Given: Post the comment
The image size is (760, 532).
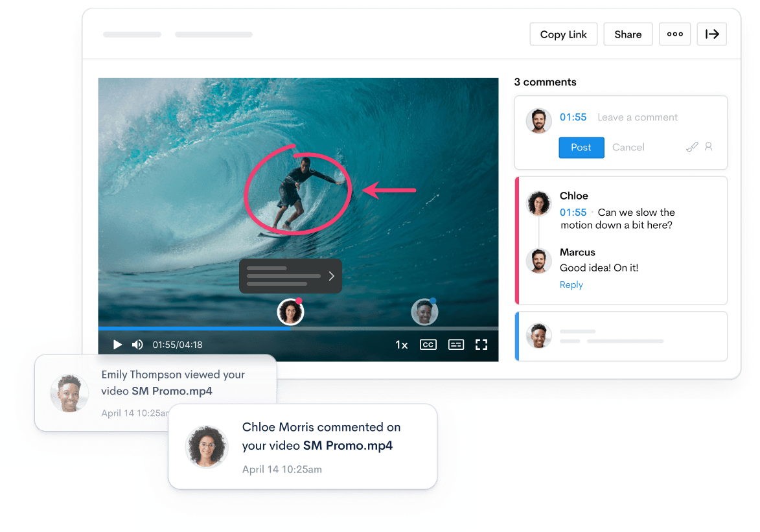Looking at the screenshot, I should (x=581, y=148).
